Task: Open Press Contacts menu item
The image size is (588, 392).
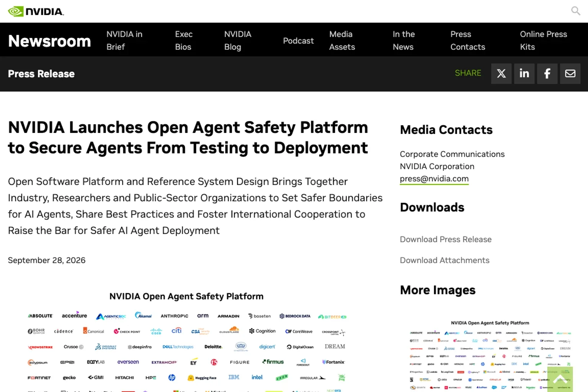Action: tap(468, 41)
